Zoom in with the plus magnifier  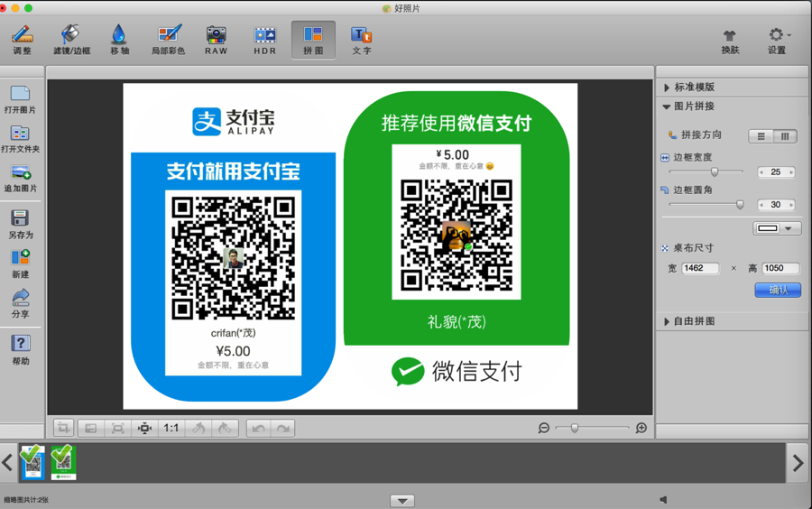click(x=641, y=428)
